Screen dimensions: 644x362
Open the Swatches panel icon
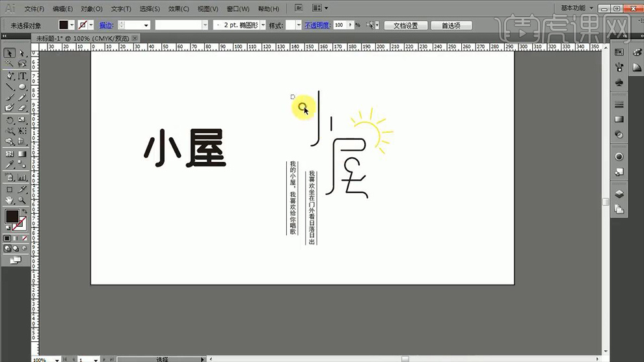[619, 52]
